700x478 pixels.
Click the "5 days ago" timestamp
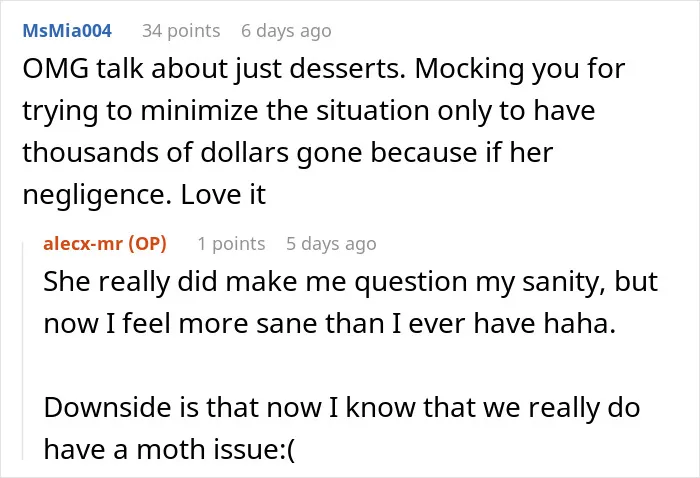pyautogui.click(x=331, y=244)
